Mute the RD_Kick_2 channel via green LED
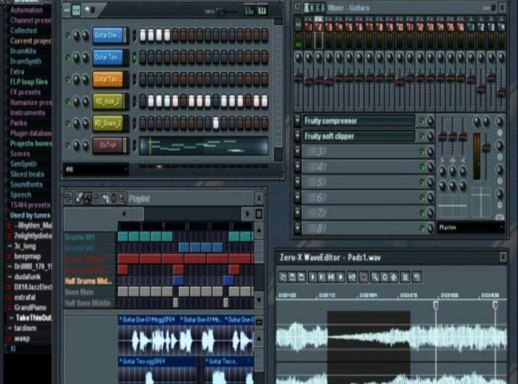Screen dimensions: 518x384 coord(68,101)
